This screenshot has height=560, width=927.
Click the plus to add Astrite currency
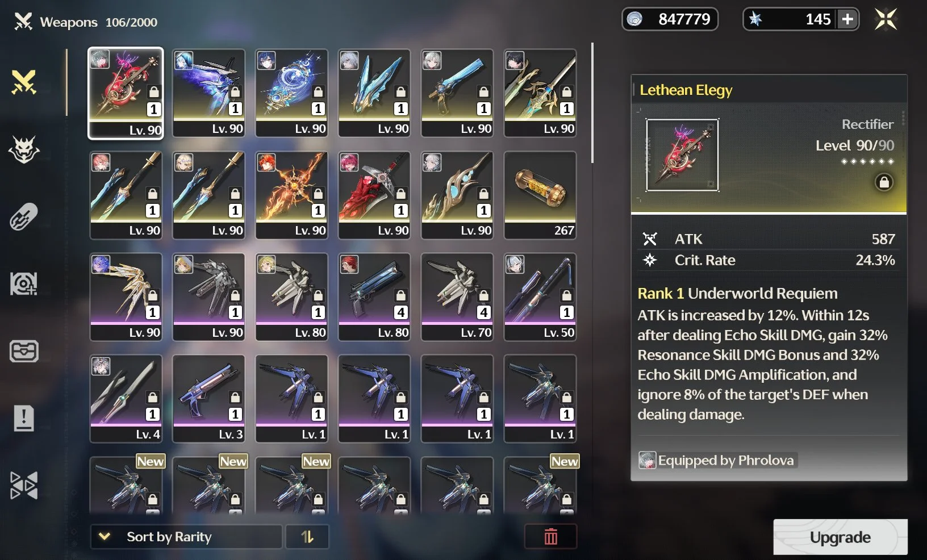[x=847, y=19]
